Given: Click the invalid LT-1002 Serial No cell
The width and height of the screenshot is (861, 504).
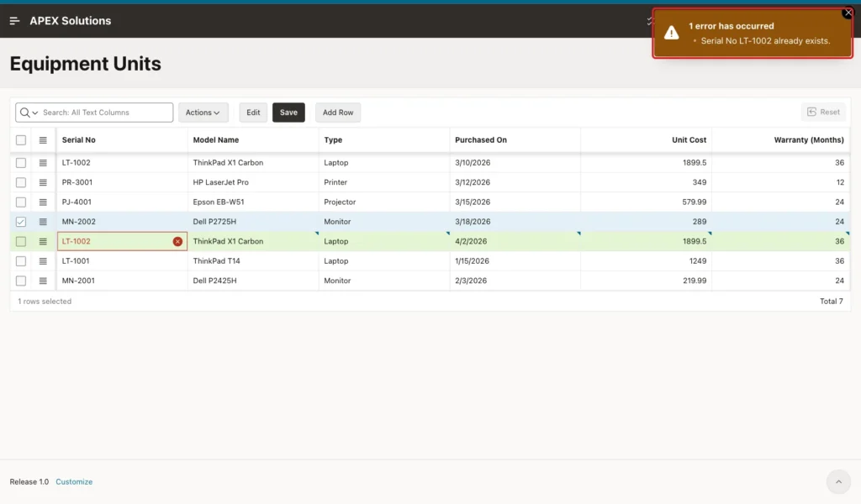Looking at the screenshot, I should coord(122,241).
